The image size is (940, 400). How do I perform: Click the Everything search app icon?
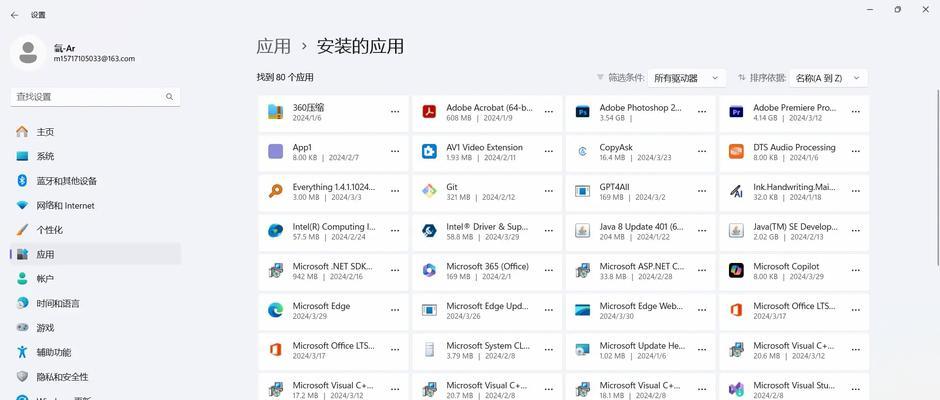pyautogui.click(x=275, y=191)
